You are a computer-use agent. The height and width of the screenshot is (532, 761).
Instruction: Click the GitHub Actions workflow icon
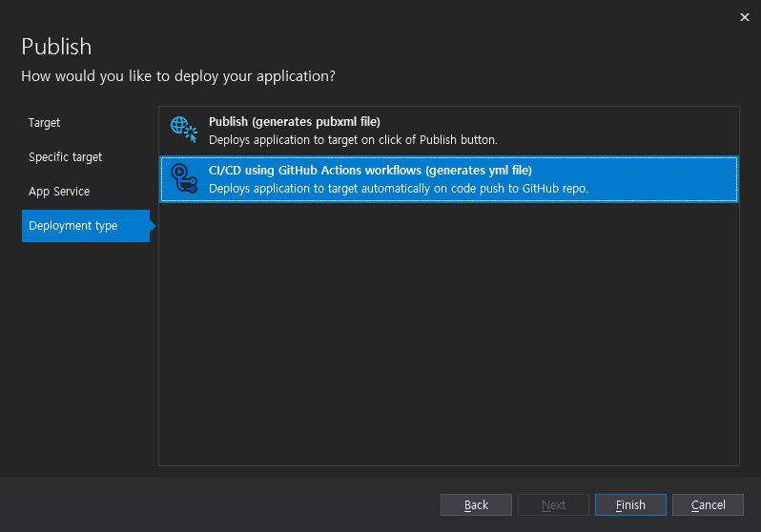pyautogui.click(x=184, y=178)
